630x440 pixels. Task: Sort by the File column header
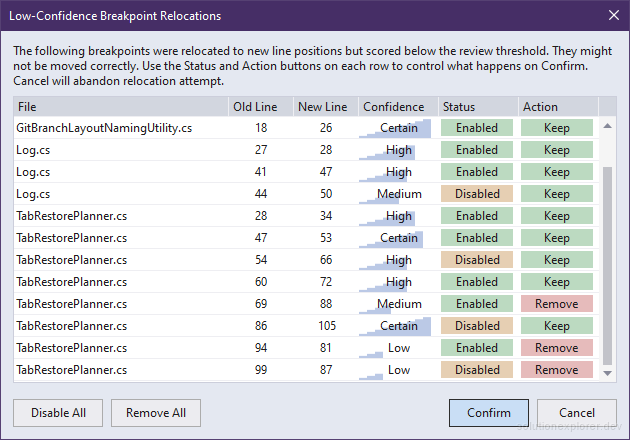pyautogui.click(x=121, y=107)
